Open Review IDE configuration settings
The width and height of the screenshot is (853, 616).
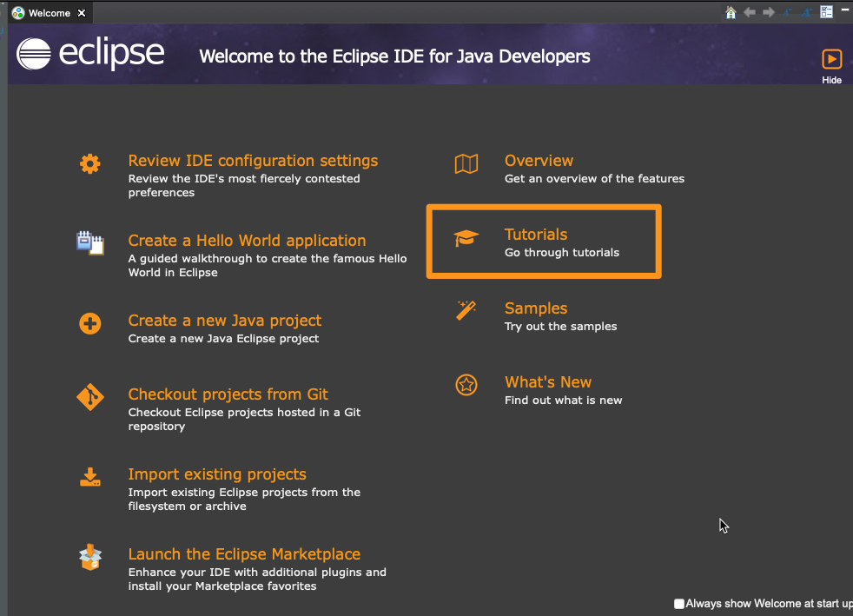tap(253, 161)
